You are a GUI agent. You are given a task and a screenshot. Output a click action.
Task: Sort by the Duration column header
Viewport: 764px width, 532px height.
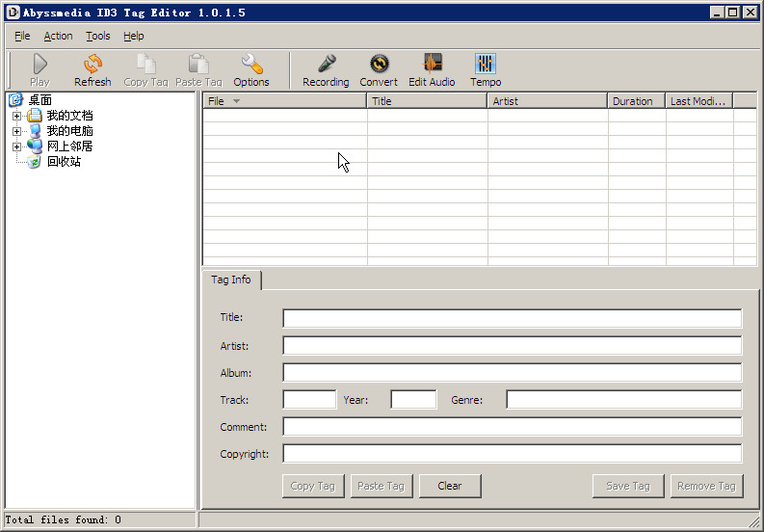637,101
